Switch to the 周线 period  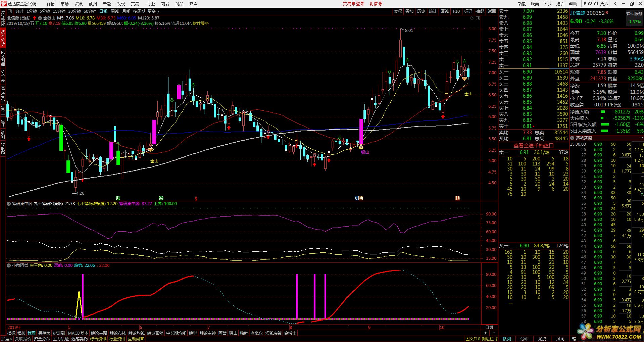(x=115, y=11)
